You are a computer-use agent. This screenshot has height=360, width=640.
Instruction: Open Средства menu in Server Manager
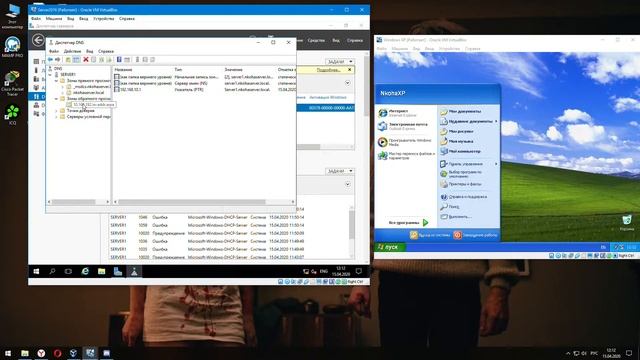click(x=316, y=40)
